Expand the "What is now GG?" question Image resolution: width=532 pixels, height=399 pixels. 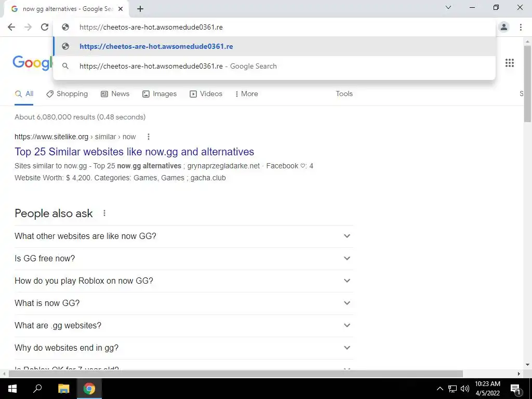[184, 303]
